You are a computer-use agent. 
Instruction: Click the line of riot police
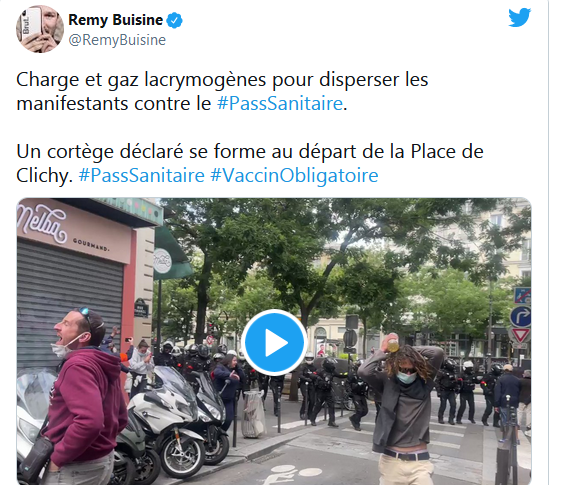[323, 387]
